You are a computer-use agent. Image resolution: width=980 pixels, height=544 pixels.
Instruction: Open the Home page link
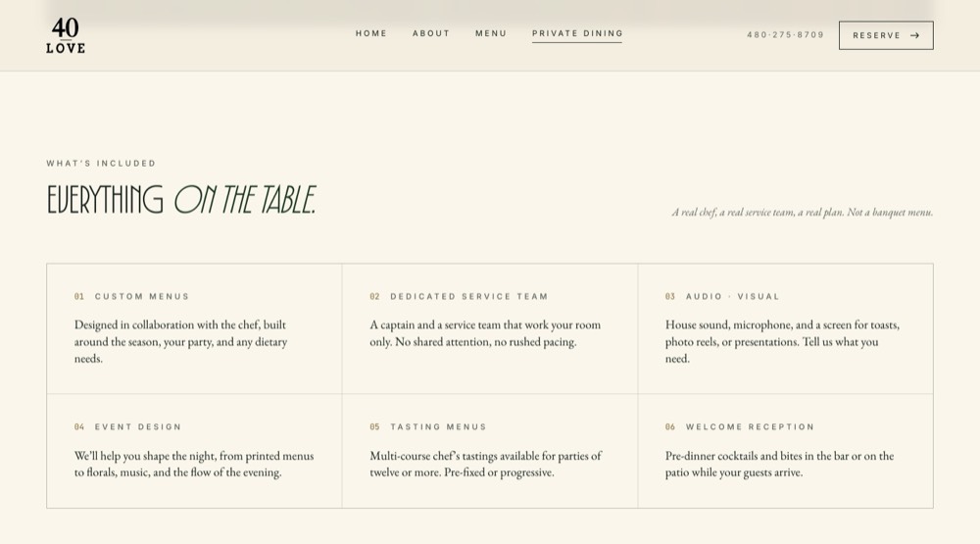coord(371,33)
